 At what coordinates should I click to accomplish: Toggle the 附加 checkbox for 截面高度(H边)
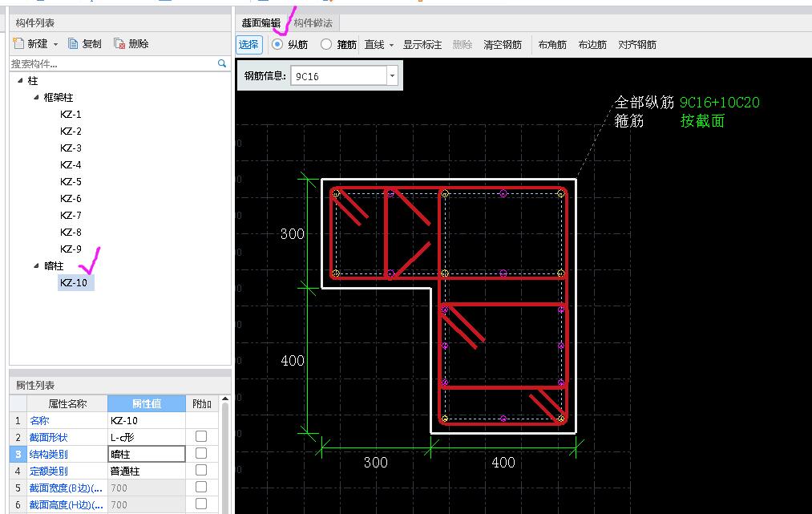point(201,504)
